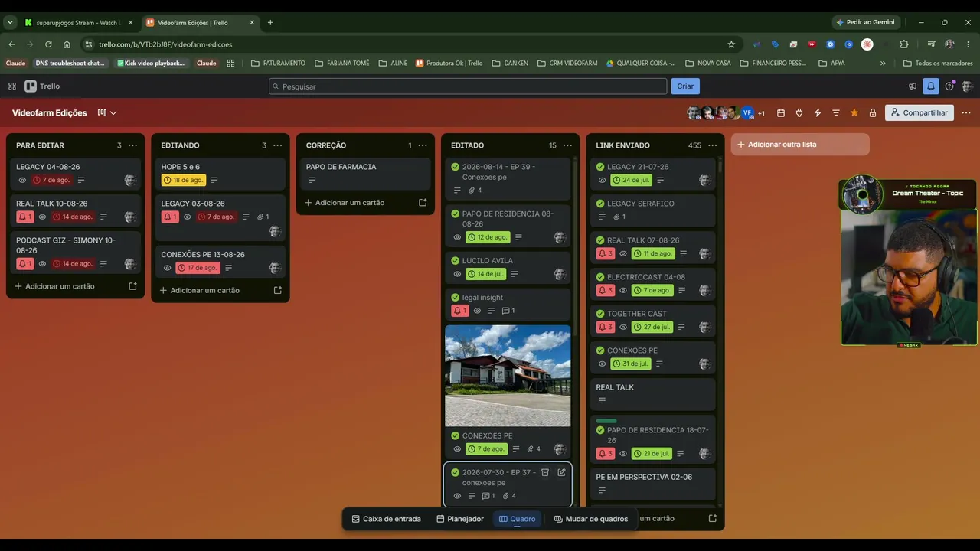
Task: Switch to Caixa de entrada view
Action: pyautogui.click(x=386, y=519)
